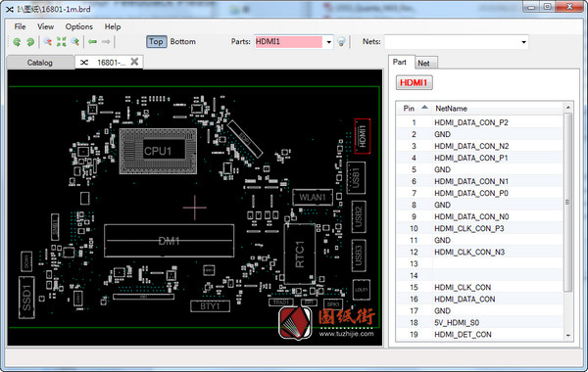Click the CPU1 component on the board
The width and height of the screenshot is (588, 372).
[x=158, y=152]
